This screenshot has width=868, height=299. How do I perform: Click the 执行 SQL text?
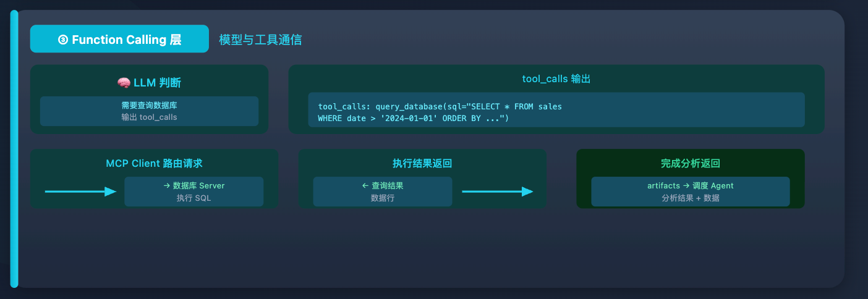coord(194,198)
